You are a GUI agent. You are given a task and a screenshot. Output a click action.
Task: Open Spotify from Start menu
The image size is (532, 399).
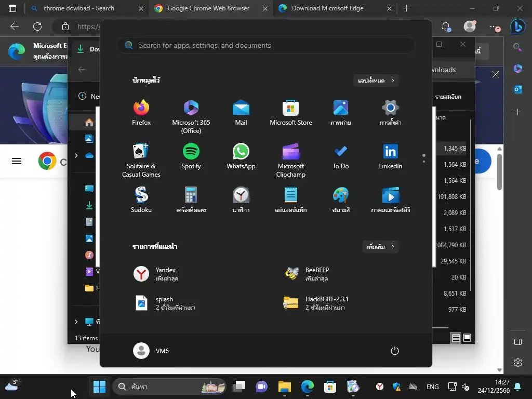[191, 156]
